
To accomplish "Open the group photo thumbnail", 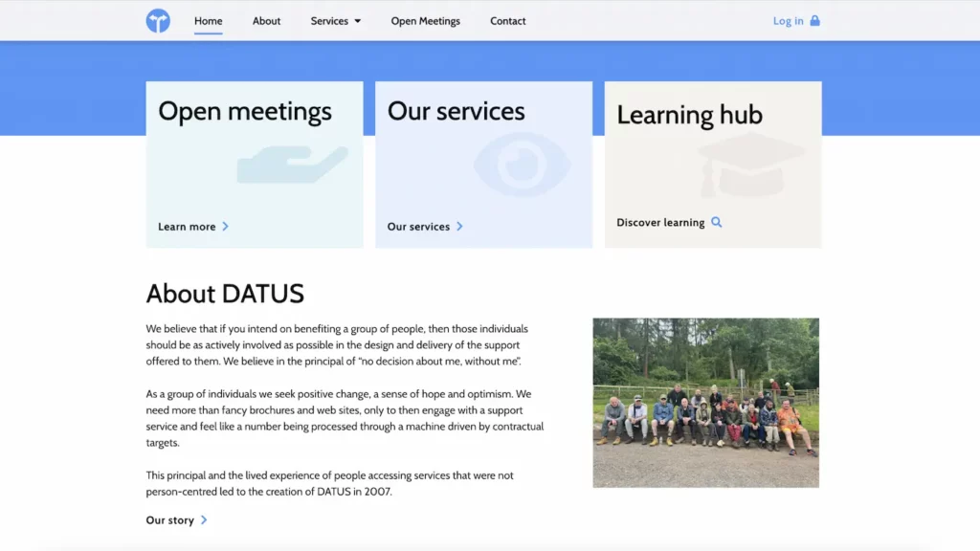I will click(705, 403).
